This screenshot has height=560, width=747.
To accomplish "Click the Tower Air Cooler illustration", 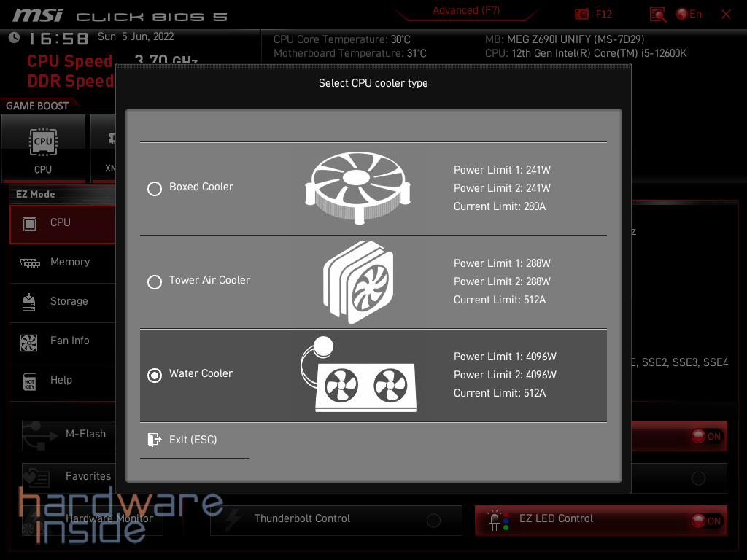I will [358, 282].
